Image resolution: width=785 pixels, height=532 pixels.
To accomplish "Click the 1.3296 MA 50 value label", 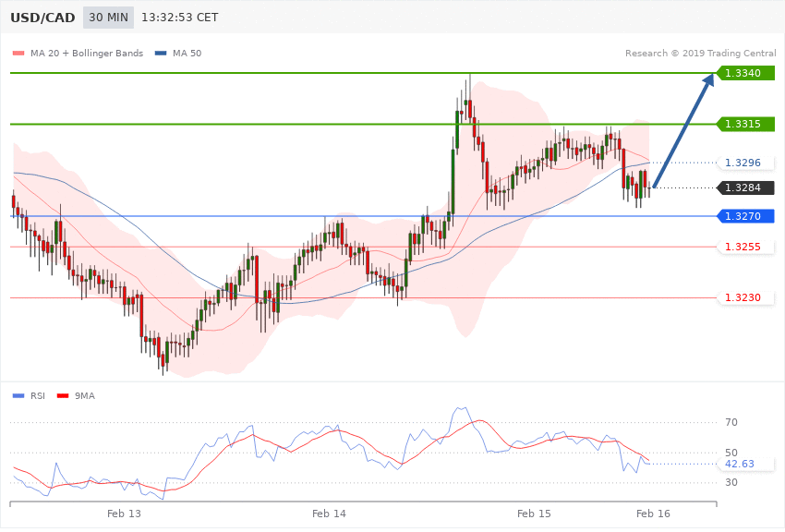I will pos(745,163).
